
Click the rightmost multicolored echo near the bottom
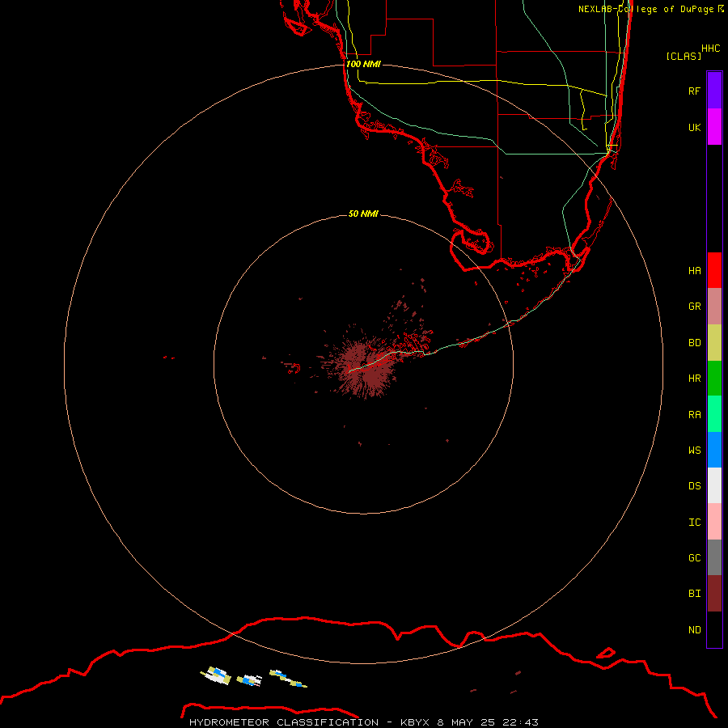point(288,679)
